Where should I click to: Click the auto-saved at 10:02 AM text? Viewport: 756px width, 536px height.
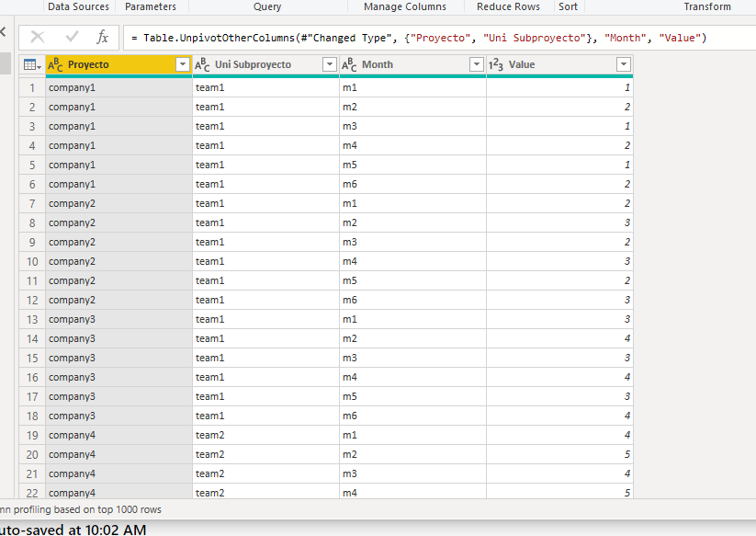click(73, 530)
